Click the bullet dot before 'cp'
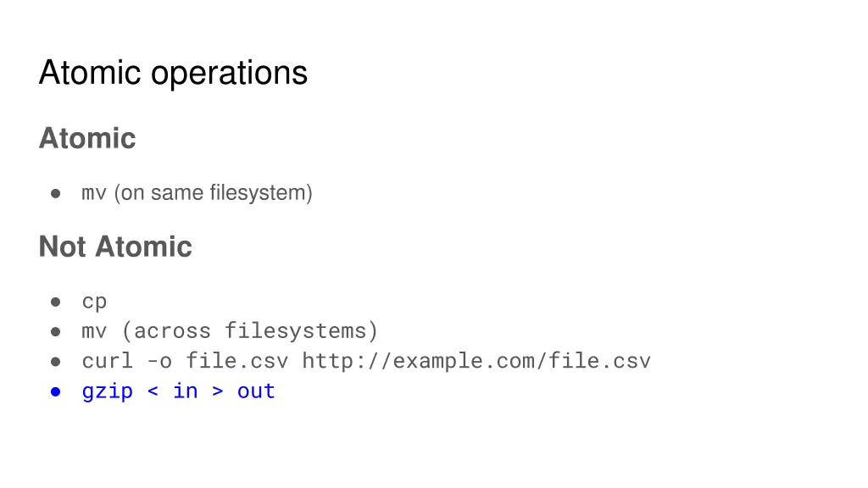The width and height of the screenshot is (868, 488). click(55, 302)
